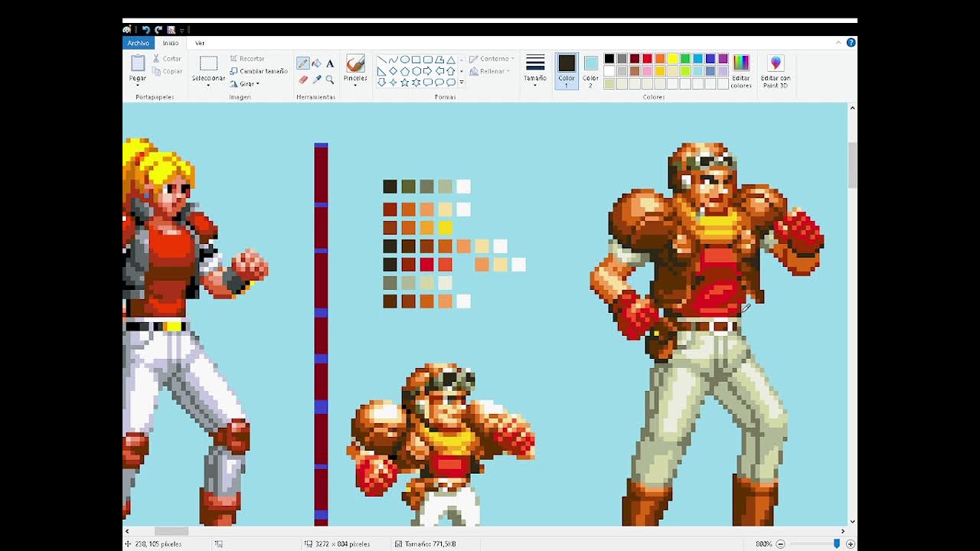Select the Pencil tool
The height and width of the screenshot is (551, 980).
coord(303,64)
